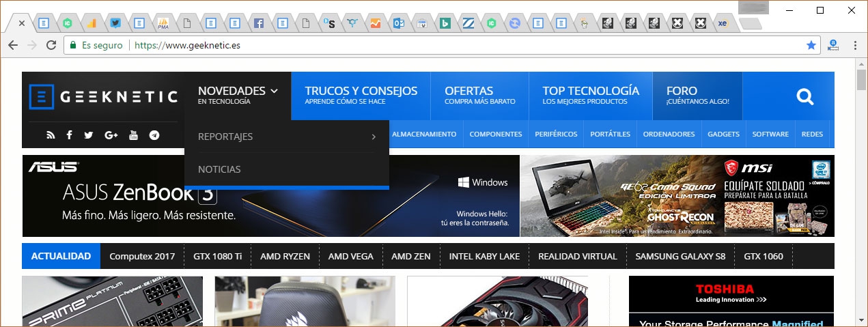
Task: Open the TRUCOS Y CONSEJOS section
Action: [361, 96]
